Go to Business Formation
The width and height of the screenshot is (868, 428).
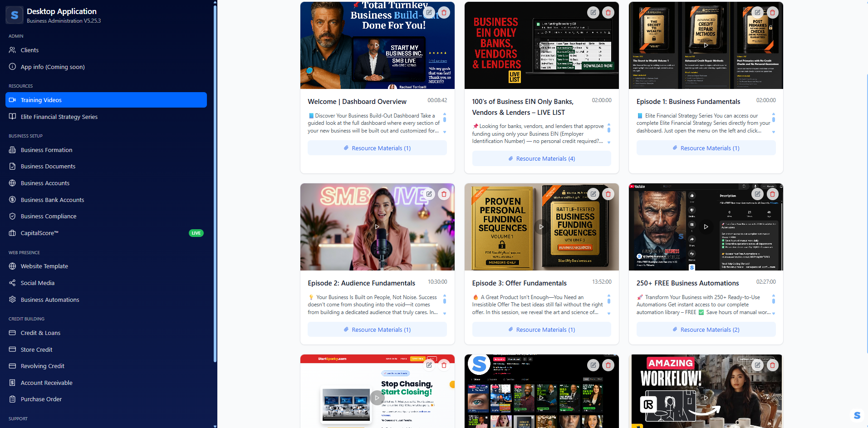[x=106, y=150]
